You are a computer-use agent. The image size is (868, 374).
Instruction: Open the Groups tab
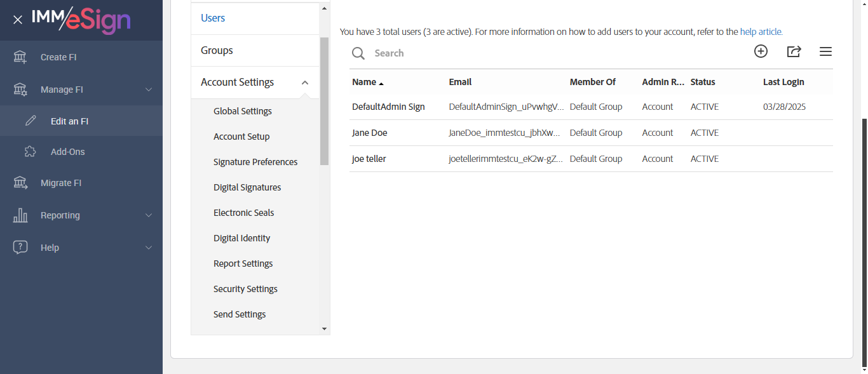[x=217, y=50]
